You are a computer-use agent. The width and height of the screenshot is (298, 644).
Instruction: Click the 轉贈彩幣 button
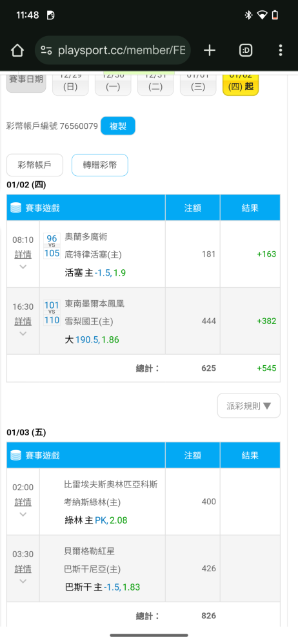pos(100,165)
